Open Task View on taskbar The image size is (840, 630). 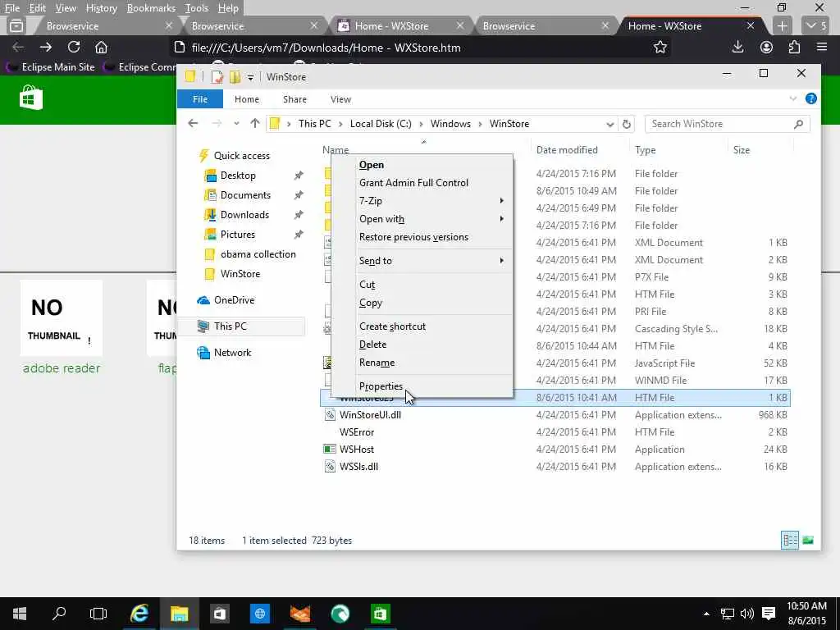98,614
